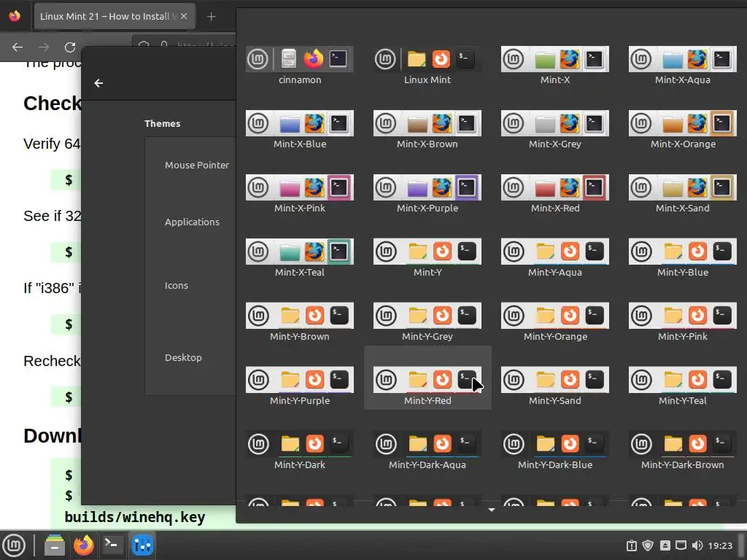Pick the Mint-Y-Dark theme
Screen dimensions: 747x560
point(300,444)
